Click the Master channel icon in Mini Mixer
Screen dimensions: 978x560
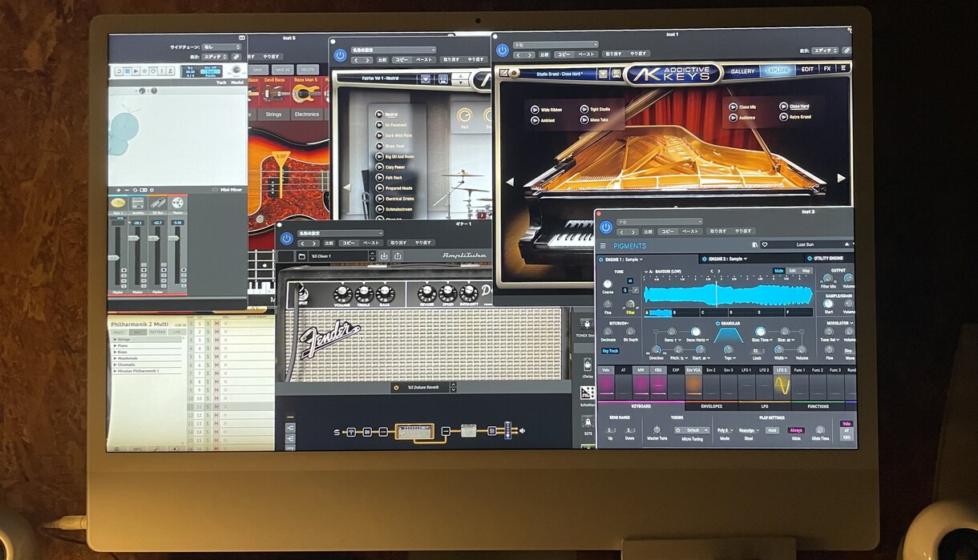177,203
